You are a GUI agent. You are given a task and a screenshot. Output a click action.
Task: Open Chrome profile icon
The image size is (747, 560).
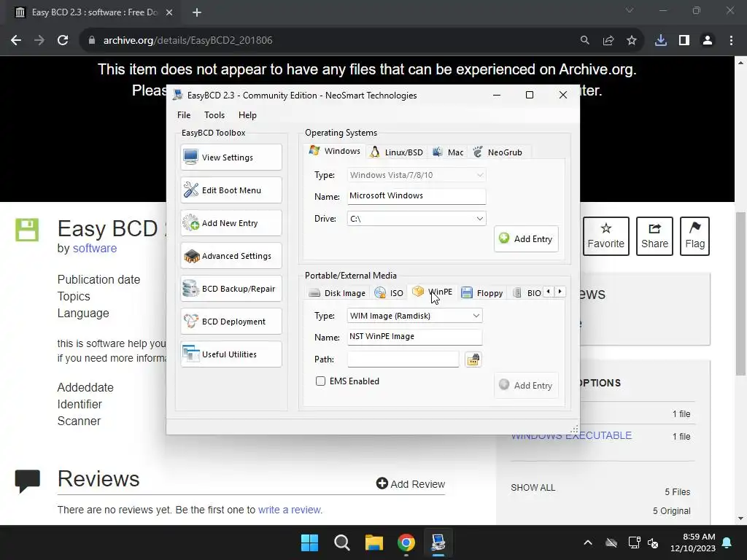(708, 41)
